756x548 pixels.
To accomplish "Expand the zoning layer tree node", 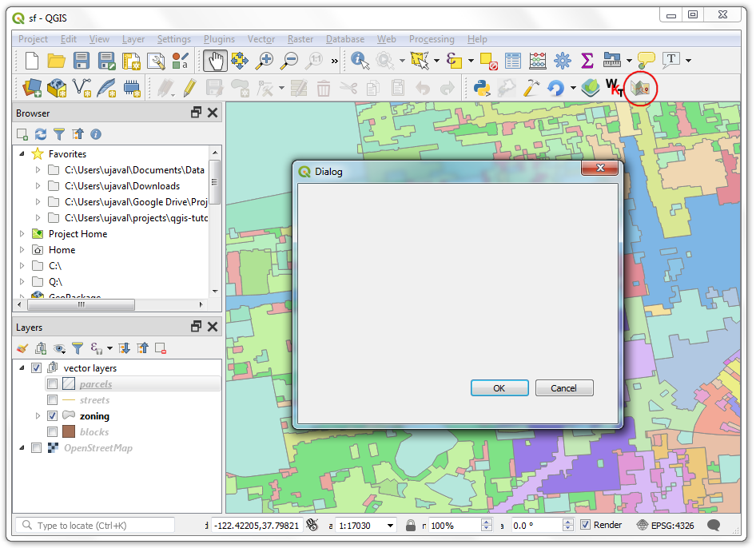I will 38,416.
